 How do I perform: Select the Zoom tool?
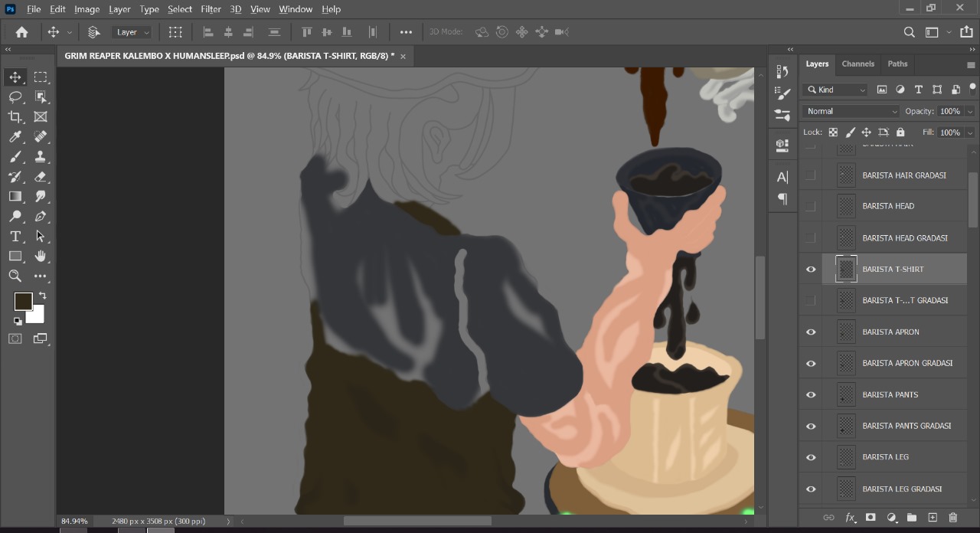pos(15,276)
